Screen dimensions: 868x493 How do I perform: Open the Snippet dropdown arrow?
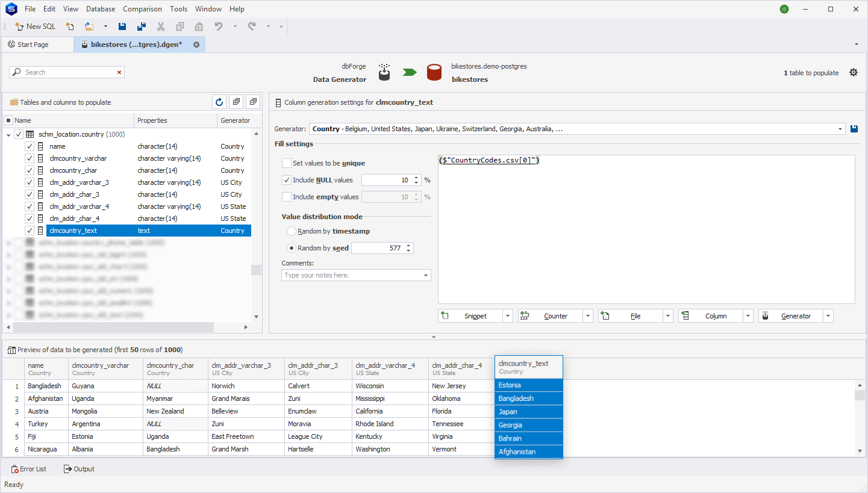click(x=508, y=316)
